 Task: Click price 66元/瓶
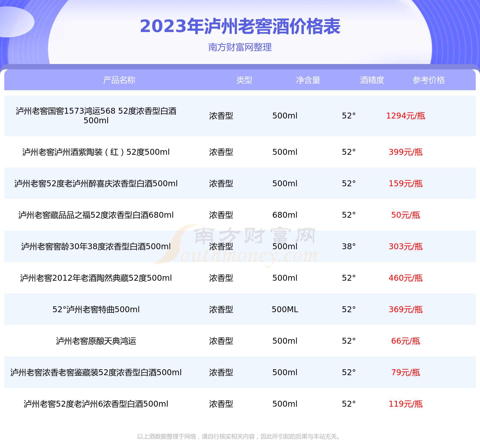(406, 341)
